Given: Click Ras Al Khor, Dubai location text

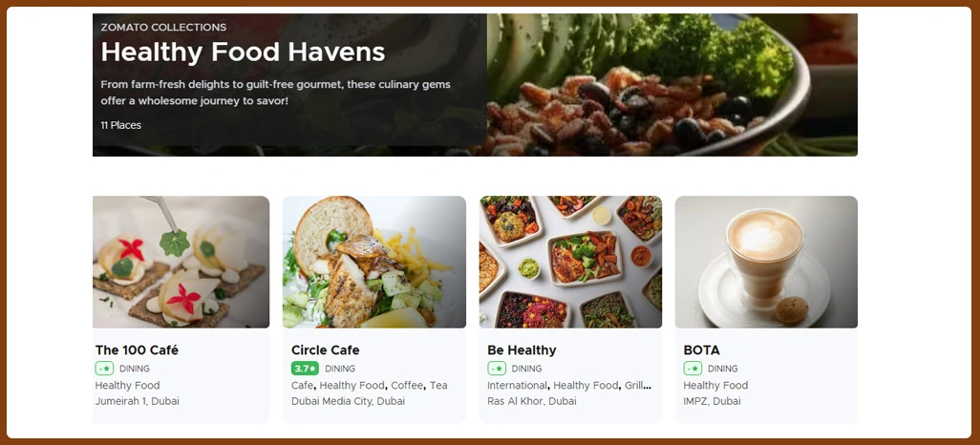Looking at the screenshot, I should pyautogui.click(x=532, y=401).
